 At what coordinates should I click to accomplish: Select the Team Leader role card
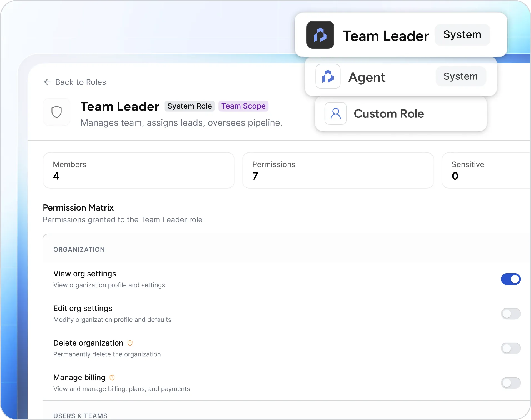pyautogui.click(x=401, y=35)
